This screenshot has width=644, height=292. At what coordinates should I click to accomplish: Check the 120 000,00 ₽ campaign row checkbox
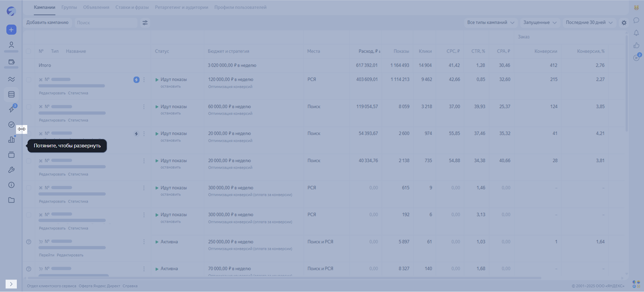28,80
